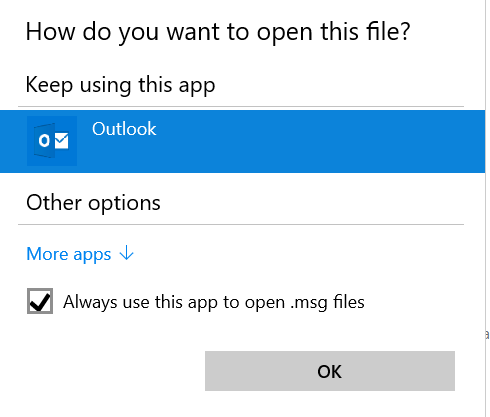Image resolution: width=490 pixels, height=417 pixels.
Task: Click the white O letter on the Outlook icon
Action: coord(44,141)
